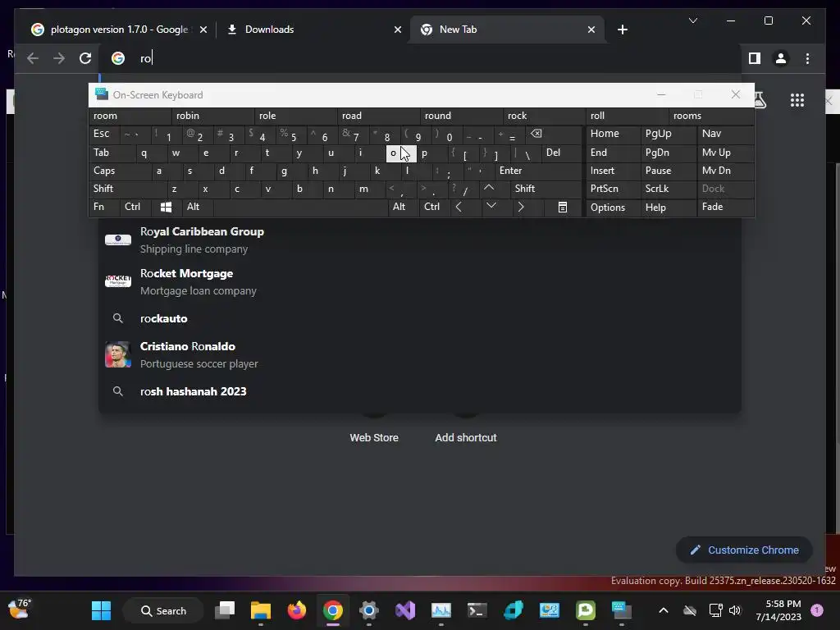Click the Help key on keyboard
This screenshot has width=840, height=630.
668,208
